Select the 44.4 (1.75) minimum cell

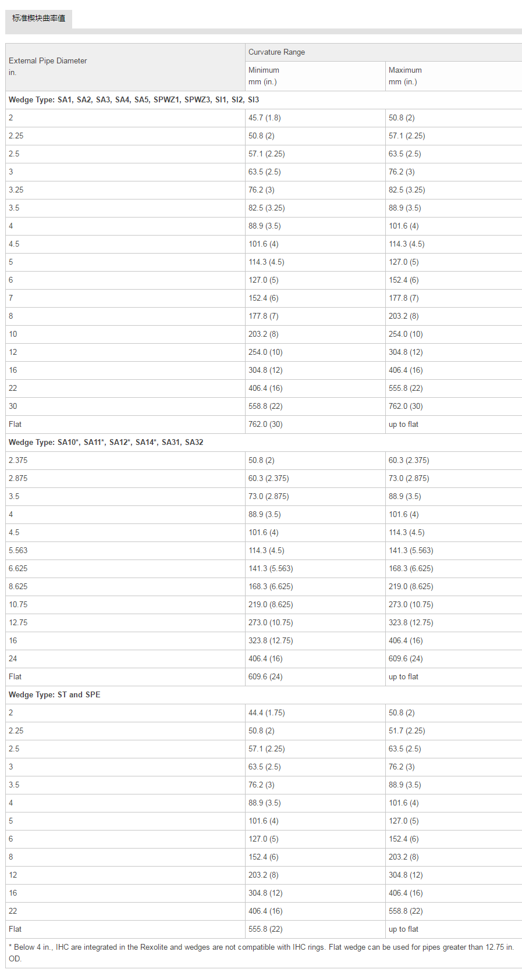[x=267, y=712]
